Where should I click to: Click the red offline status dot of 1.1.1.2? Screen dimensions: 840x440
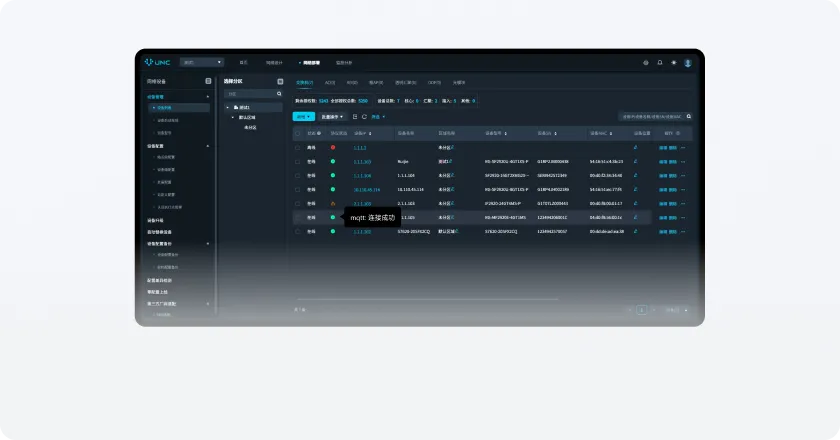(x=333, y=147)
